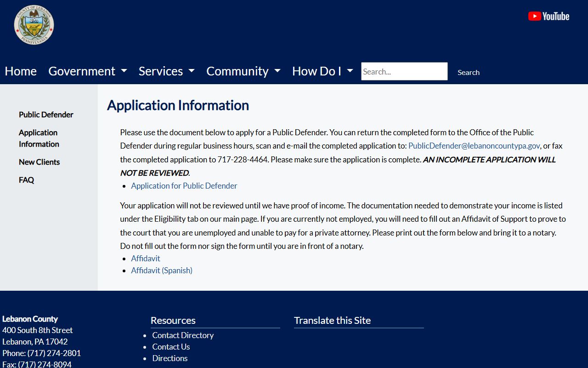The width and height of the screenshot is (588, 368).
Task: Click Translate this Site heading
Action: (x=332, y=321)
